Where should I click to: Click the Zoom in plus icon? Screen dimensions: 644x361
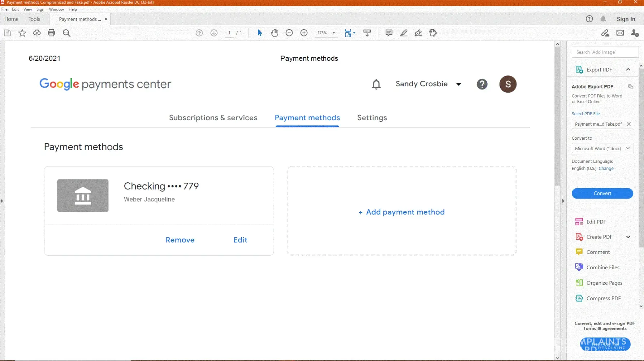point(304,33)
